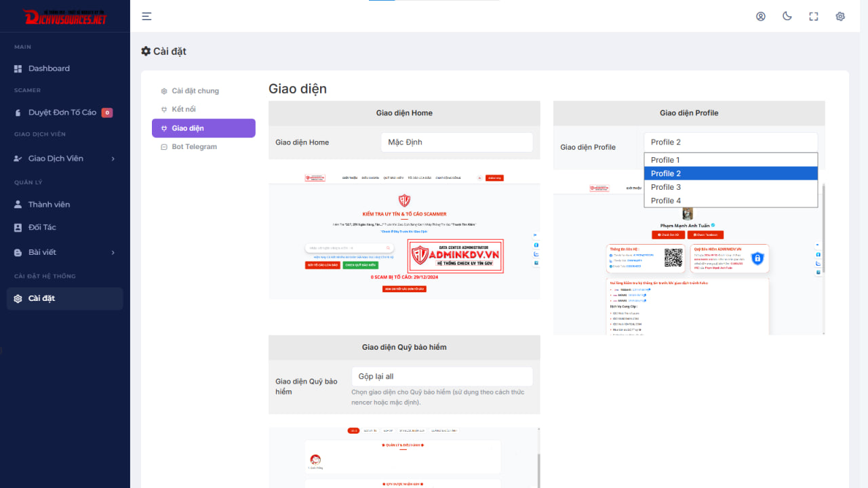Open Đối Tác in the sidebar
868x488 pixels.
(x=42, y=228)
